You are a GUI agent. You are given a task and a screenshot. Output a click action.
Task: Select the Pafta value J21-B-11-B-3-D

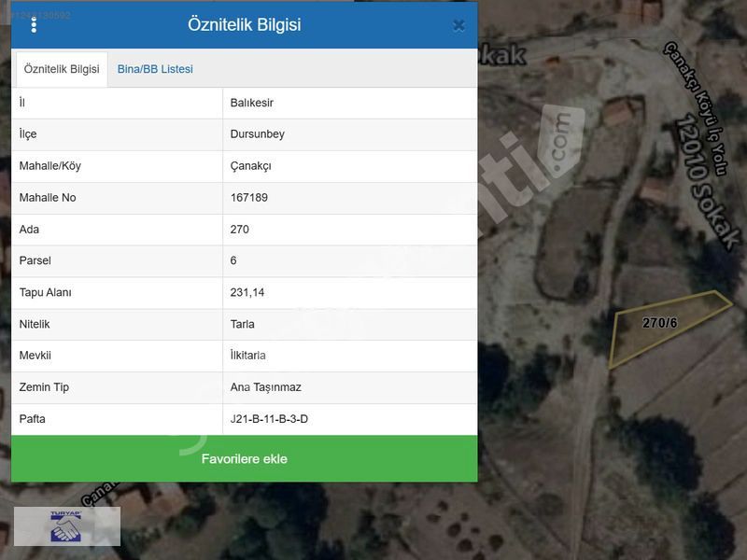(x=269, y=419)
